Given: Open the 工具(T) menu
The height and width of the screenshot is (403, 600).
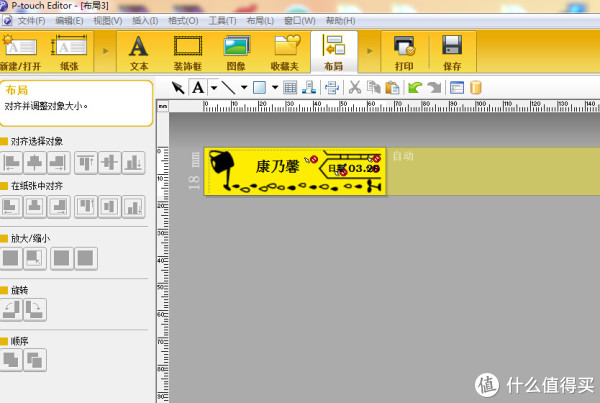Looking at the screenshot, I should click(222, 21).
